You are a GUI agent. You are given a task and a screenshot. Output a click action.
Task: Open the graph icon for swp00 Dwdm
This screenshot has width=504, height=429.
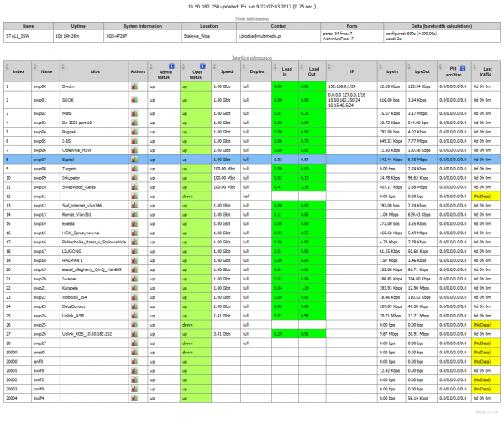point(134,86)
